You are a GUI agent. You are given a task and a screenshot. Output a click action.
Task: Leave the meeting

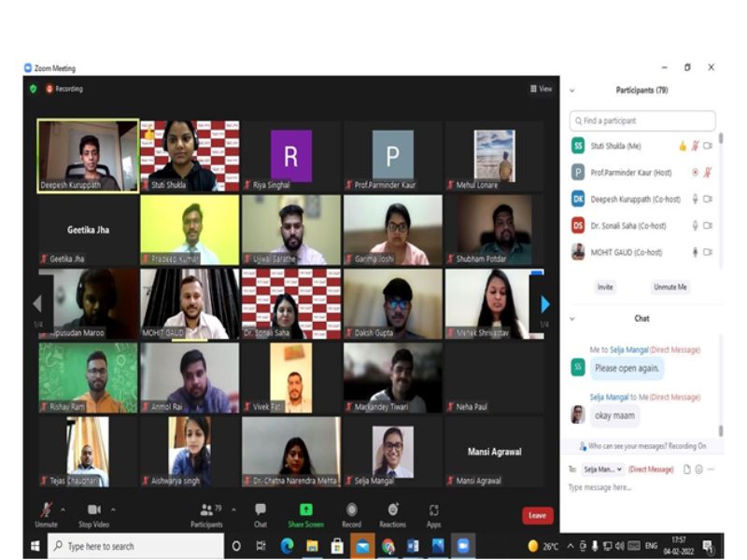point(538,515)
